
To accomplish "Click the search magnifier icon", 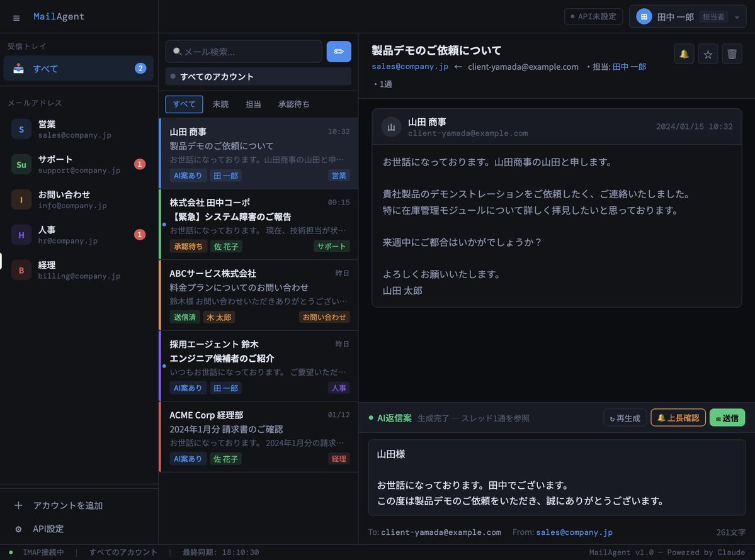I will (177, 52).
